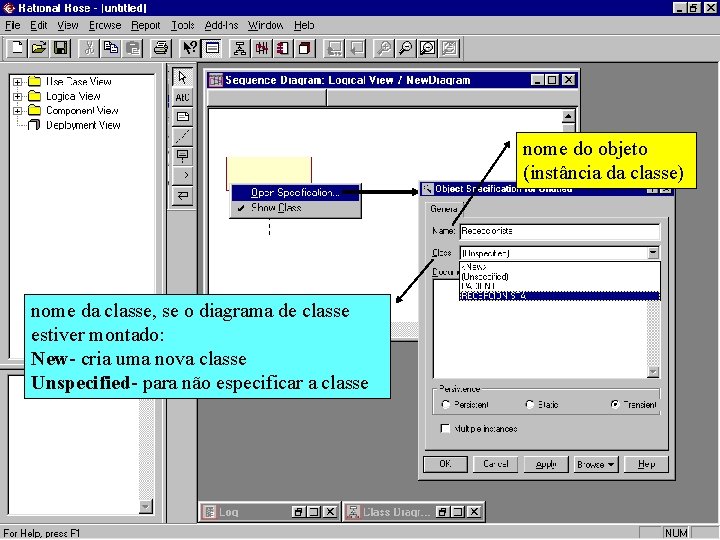Click the Cut scissors toolbar icon

tap(89, 48)
